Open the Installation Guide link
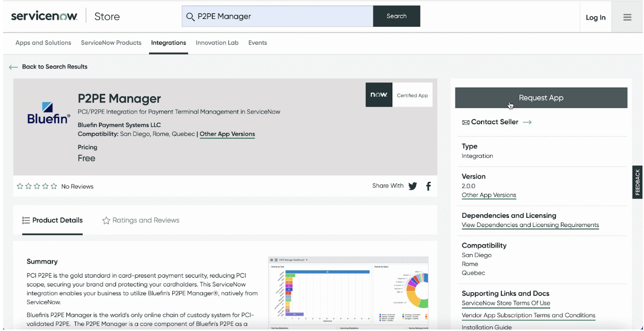 point(487,327)
